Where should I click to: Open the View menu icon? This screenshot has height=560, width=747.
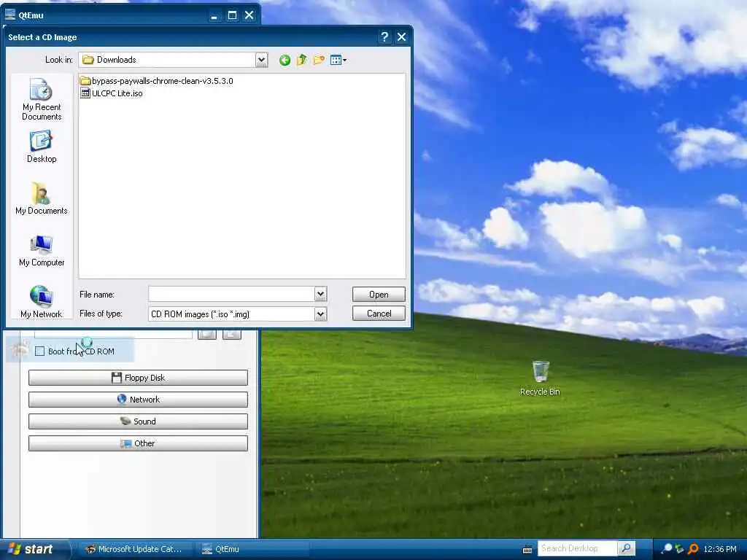click(338, 60)
